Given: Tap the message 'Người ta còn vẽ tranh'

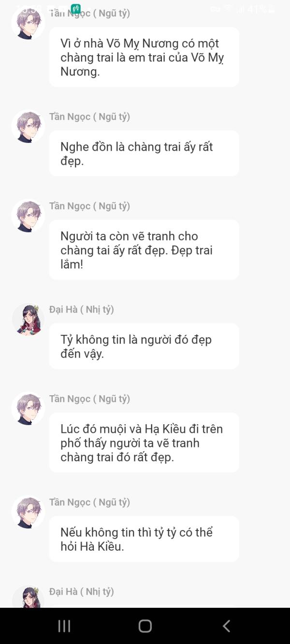Looking at the screenshot, I should click(144, 250).
